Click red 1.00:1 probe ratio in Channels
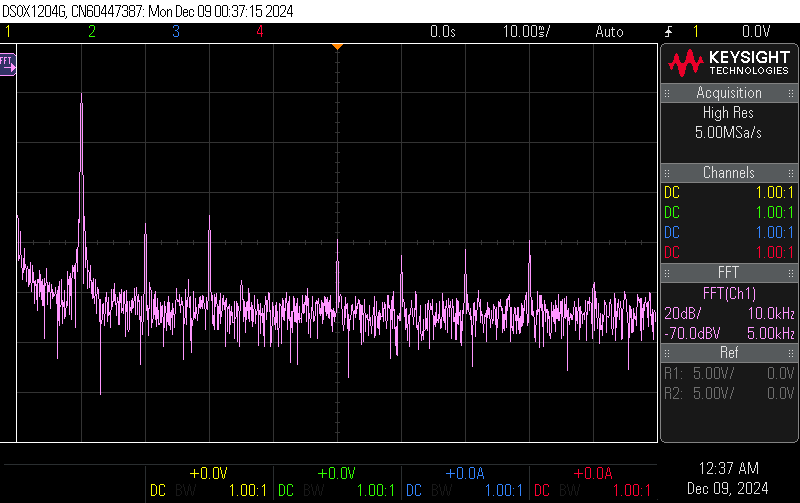Screen dimensions: 800x503 (x=774, y=253)
